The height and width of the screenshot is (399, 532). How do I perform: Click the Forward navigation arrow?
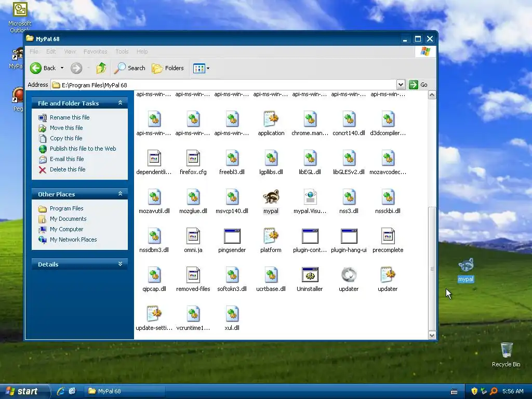[x=76, y=68]
